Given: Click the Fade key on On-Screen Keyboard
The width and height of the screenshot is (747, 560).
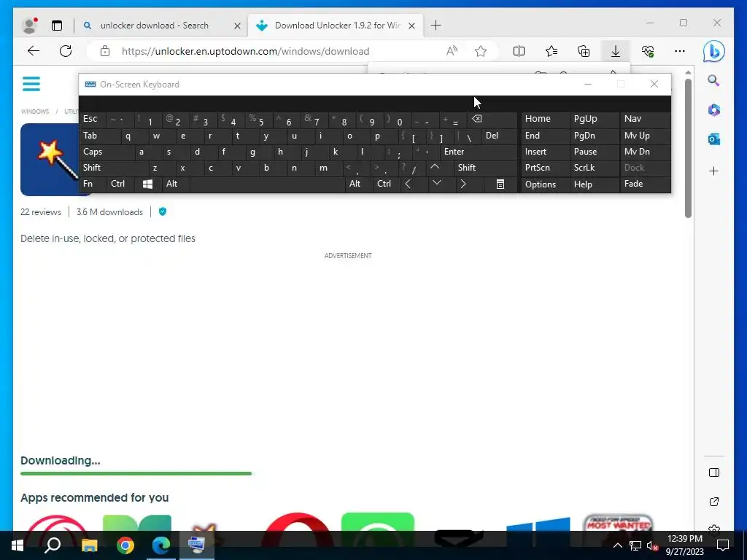Looking at the screenshot, I should 645,184.
